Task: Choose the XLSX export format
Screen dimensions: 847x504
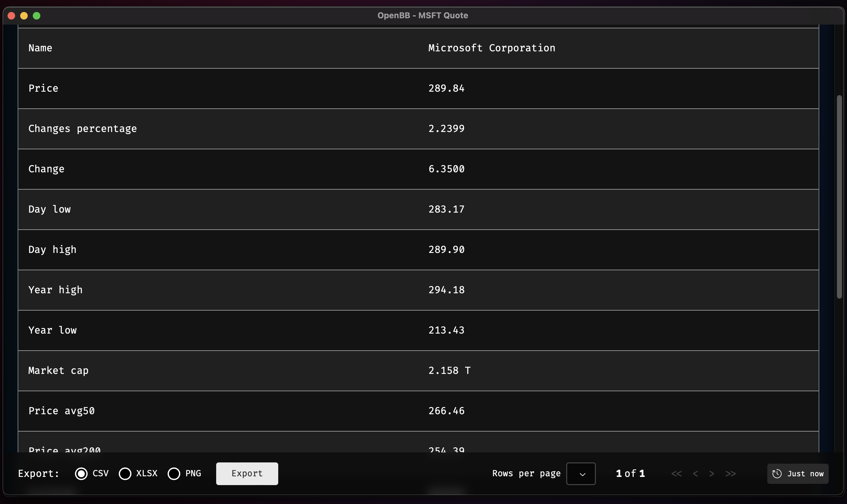Action: click(125, 473)
